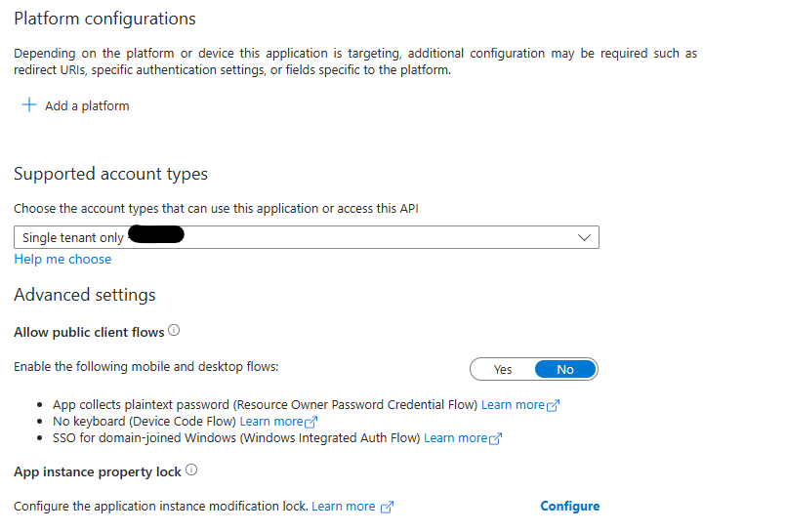This screenshot has height=532, width=786.
Task: Open the Help me choose link
Action: [x=62, y=259]
